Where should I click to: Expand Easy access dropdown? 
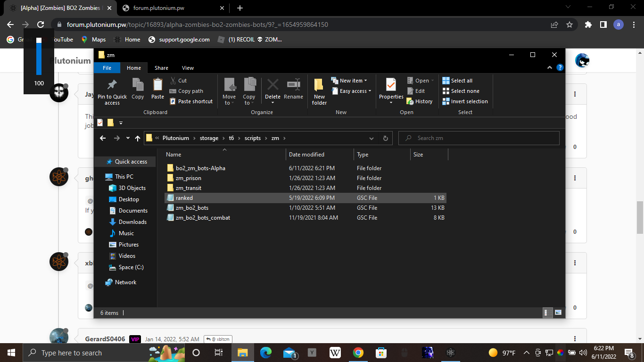pyautogui.click(x=351, y=91)
